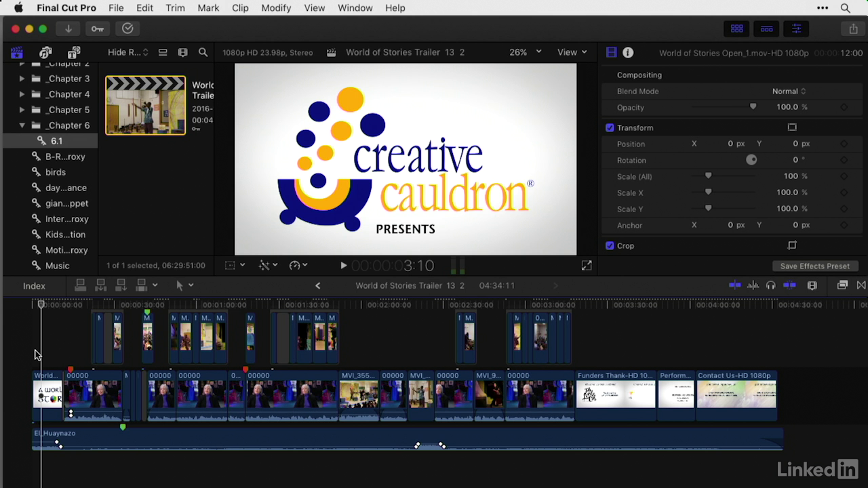Viewport: 868px width, 488px height.
Task: Toggle clip appearance filmstrip/list view
Action: pyautogui.click(x=163, y=52)
